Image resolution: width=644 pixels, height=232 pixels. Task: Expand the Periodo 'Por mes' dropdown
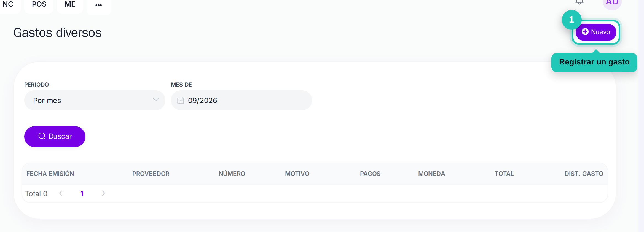95,100
